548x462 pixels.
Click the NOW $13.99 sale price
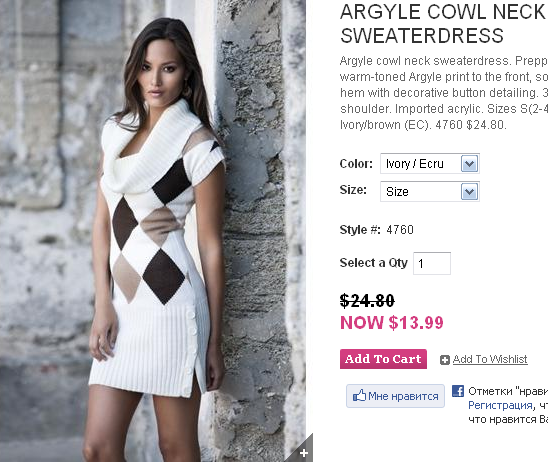(392, 323)
